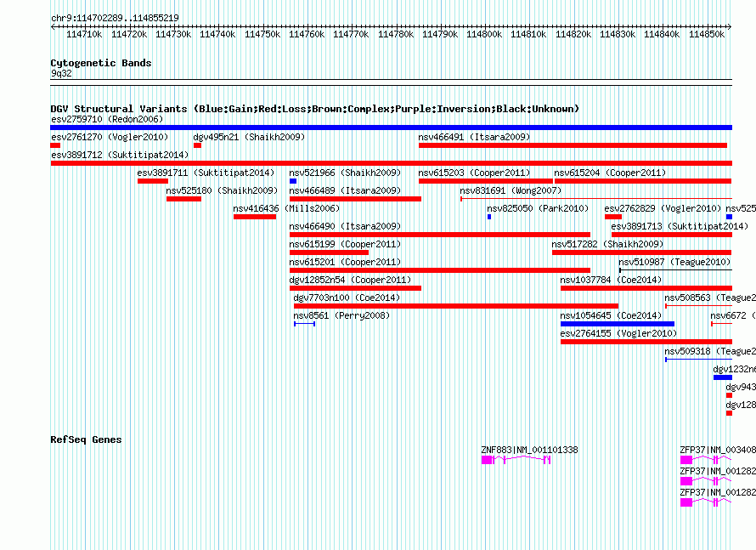This screenshot has width=756, height=550.
Task: Open esv2764155 (Vogler2010) variant label
Action: coord(618,333)
